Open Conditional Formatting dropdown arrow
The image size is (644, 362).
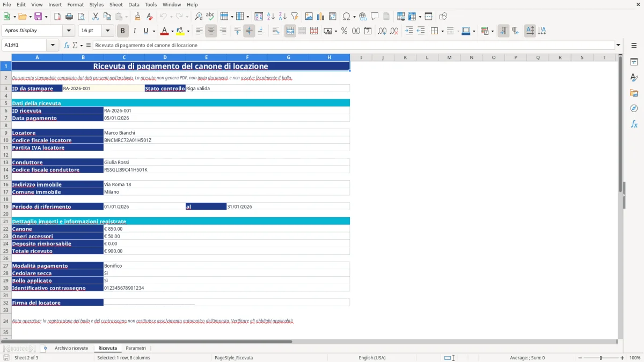pyautogui.click(x=492, y=31)
